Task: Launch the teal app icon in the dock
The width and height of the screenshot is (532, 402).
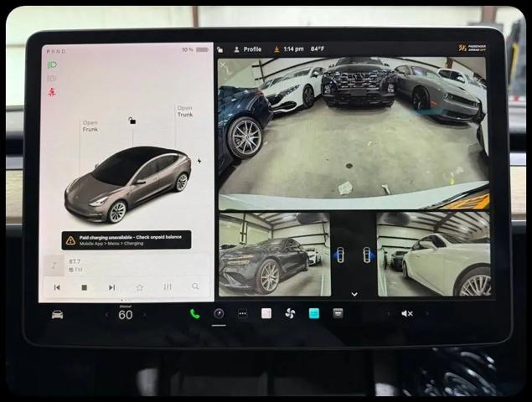Action: pyautogui.click(x=314, y=314)
